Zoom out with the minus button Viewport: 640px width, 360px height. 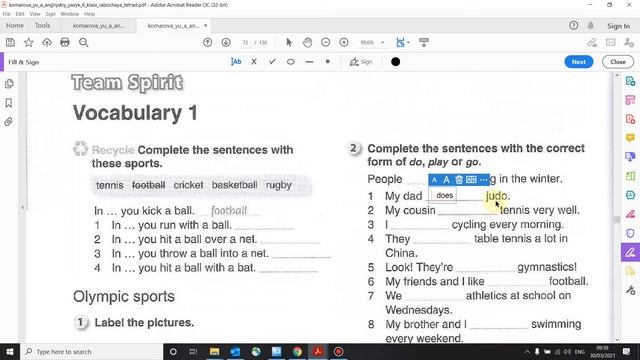click(x=325, y=42)
